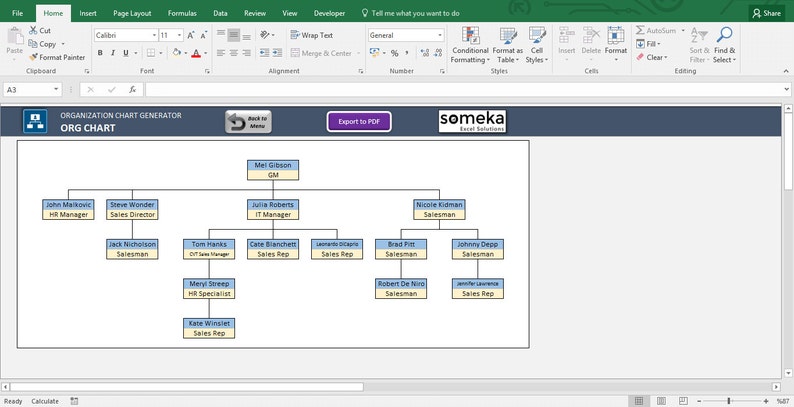The width and height of the screenshot is (794, 407).
Task: Toggle Bold formatting
Action: (100, 53)
